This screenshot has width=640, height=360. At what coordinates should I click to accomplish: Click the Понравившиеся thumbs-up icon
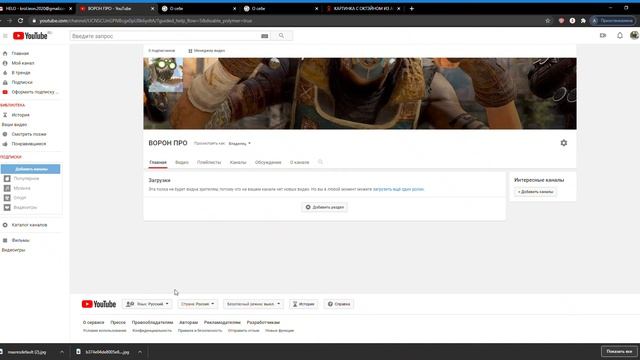pos(5,144)
